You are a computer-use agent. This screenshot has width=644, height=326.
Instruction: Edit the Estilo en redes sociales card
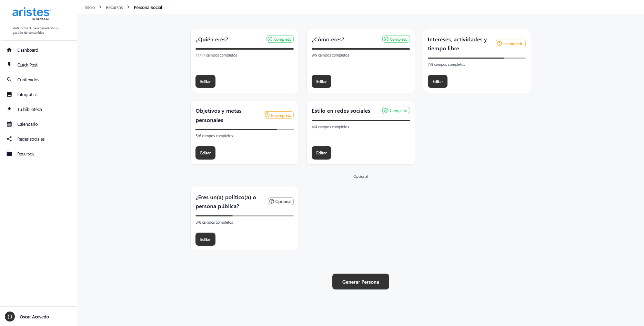tap(321, 153)
